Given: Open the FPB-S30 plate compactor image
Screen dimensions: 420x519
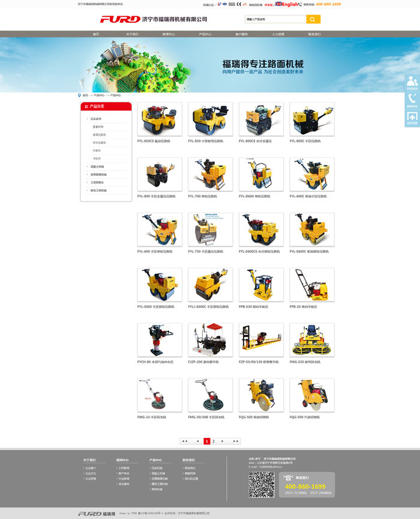Looking at the screenshot, I should [261, 285].
